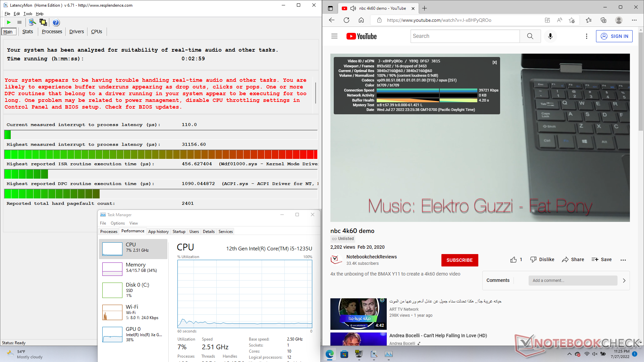The image size is (644, 362).
Task: Dislike the nbc 4k60 demo video
Action: [x=542, y=260]
